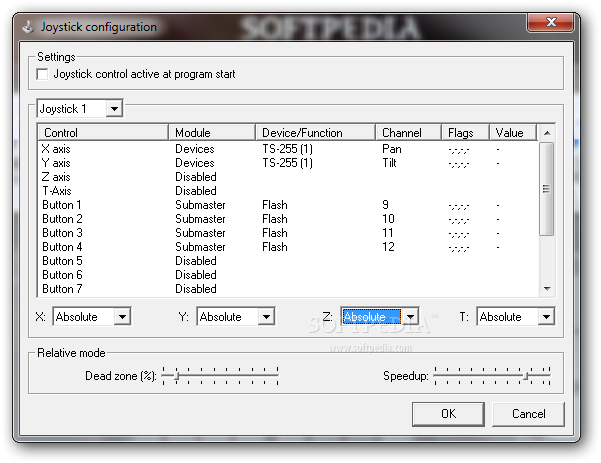Select the Y axis row
Image resolution: width=601 pixels, height=463 pixels.
(x=287, y=163)
